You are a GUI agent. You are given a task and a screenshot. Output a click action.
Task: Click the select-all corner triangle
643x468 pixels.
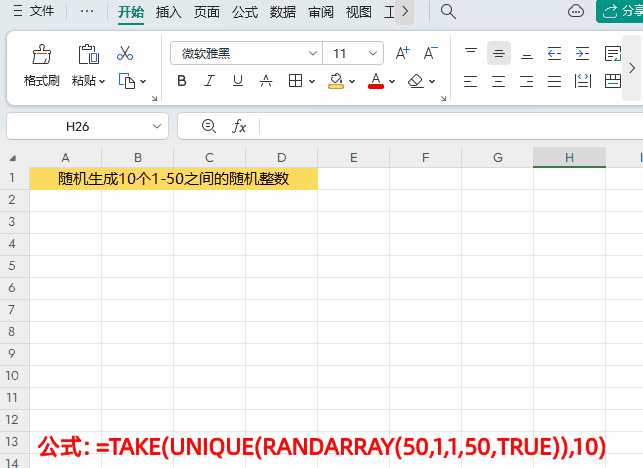pyautogui.click(x=13, y=158)
